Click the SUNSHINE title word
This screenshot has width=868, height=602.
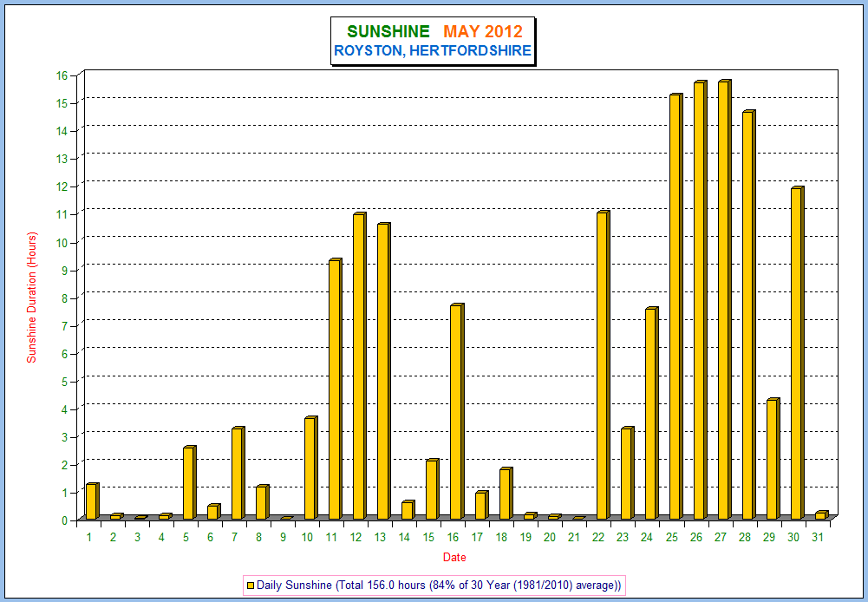388,31
